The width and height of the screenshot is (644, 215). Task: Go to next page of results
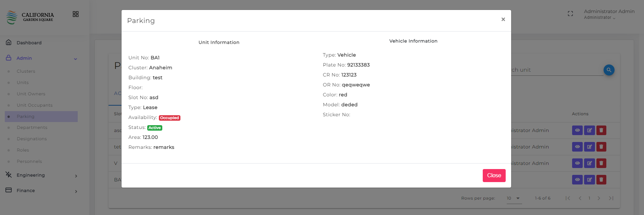click(x=599, y=198)
